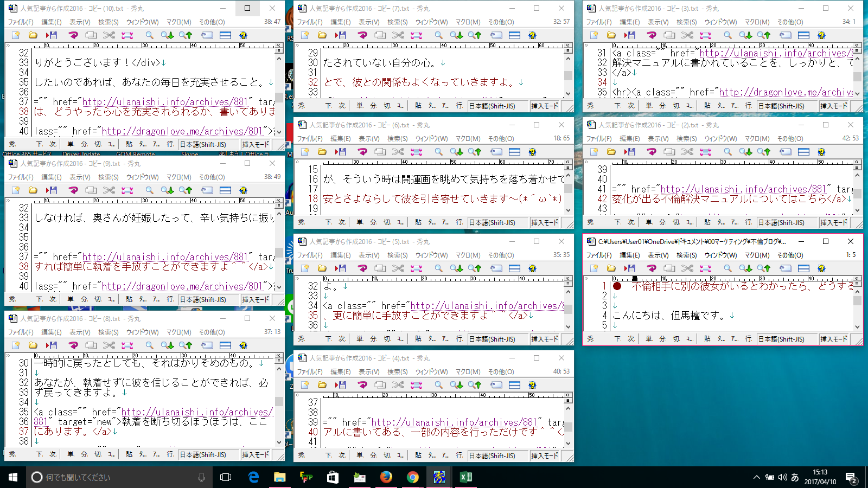868x488 pixels.
Task: Toggle 挿入モード in コピー (4).txt status bar
Action: click(545, 456)
